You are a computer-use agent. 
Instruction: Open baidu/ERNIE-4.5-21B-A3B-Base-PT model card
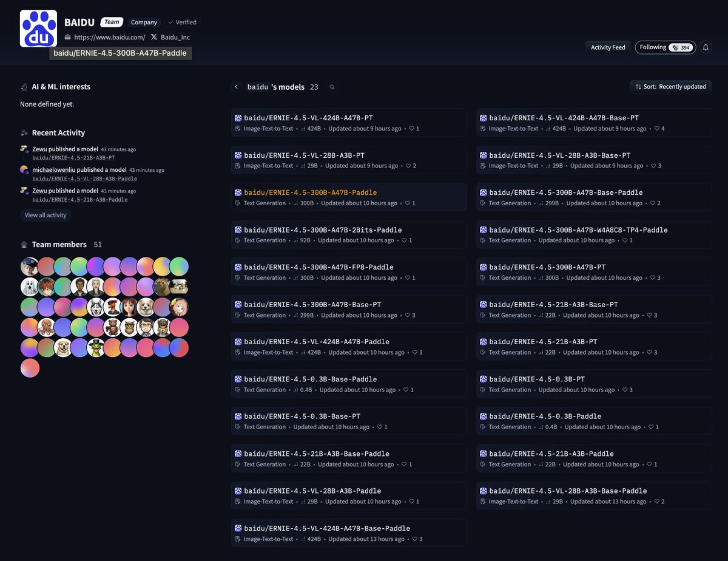594,309
